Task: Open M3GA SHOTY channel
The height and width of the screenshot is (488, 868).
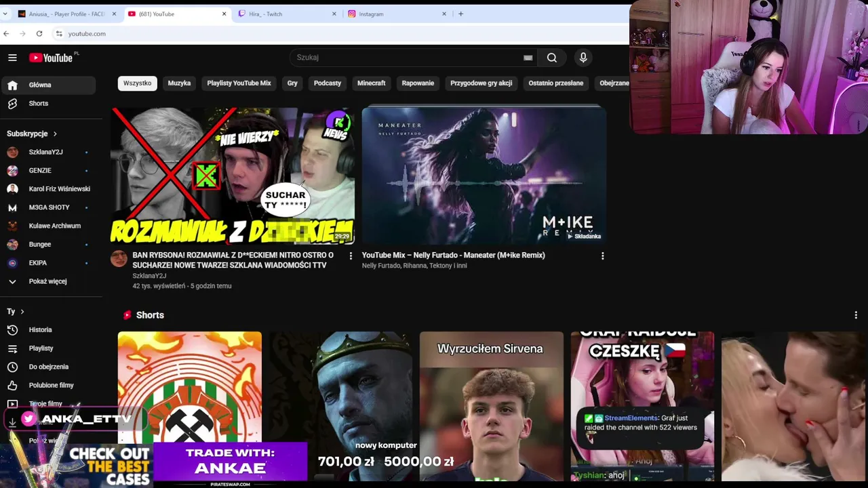Action: point(47,207)
